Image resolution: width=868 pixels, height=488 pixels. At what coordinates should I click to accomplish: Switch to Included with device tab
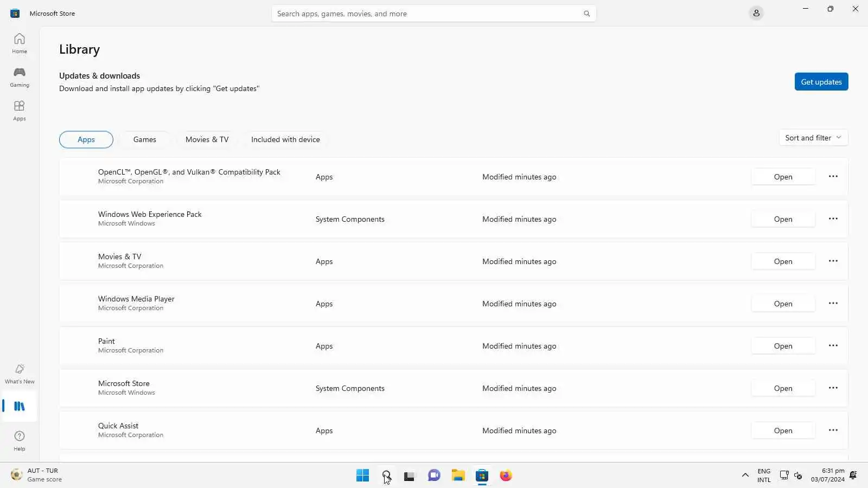[x=285, y=139]
